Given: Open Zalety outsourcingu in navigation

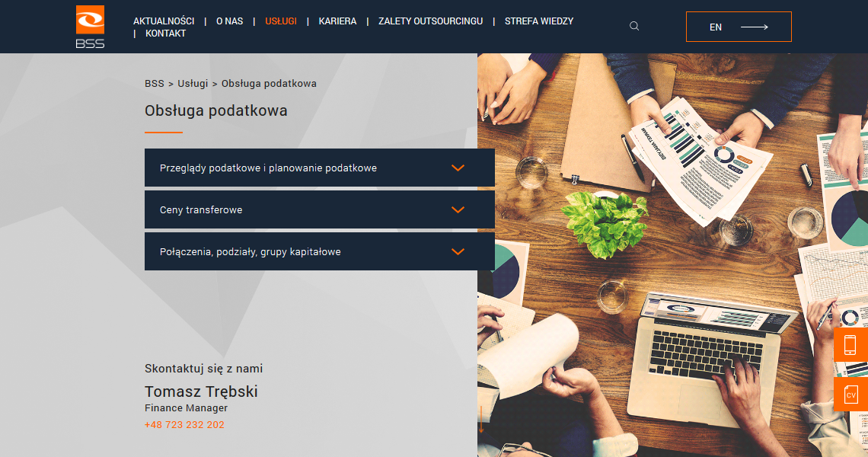Looking at the screenshot, I should (431, 21).
